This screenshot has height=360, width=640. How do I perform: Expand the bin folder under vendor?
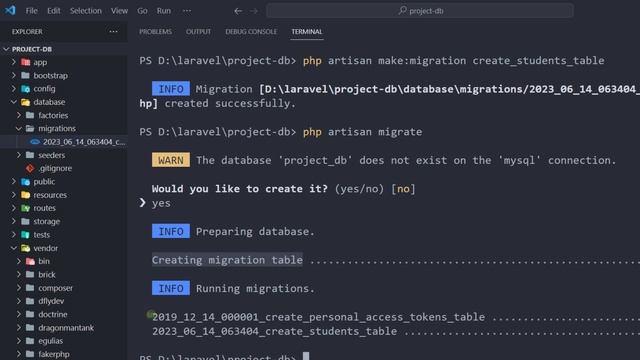pyautogui.click(x=18, y=261)
